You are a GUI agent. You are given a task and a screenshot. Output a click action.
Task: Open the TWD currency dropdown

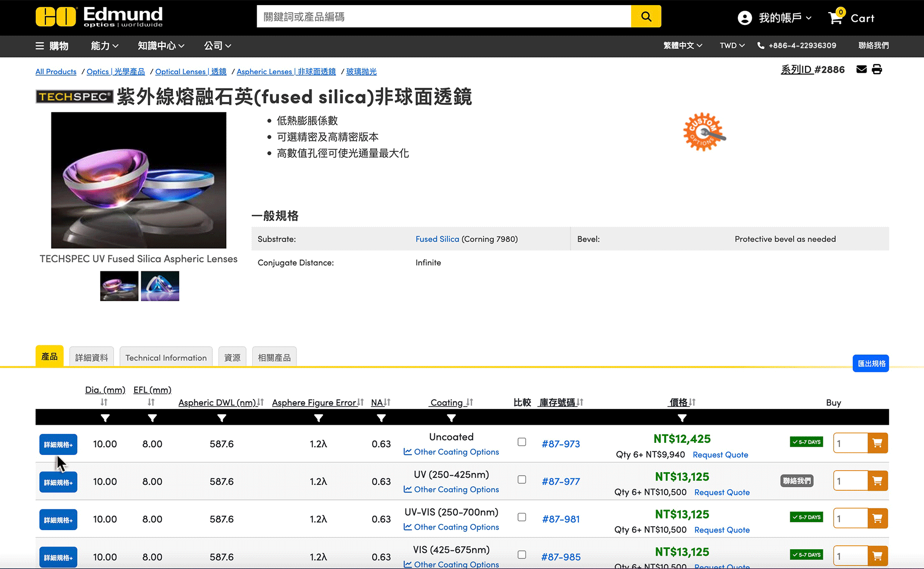732,45
